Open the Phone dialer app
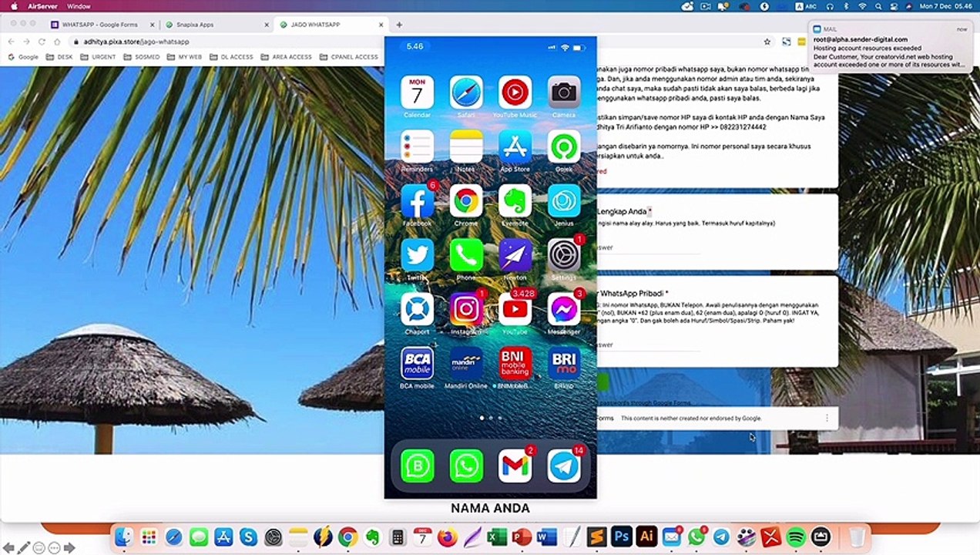 click(x=466, y=255)
